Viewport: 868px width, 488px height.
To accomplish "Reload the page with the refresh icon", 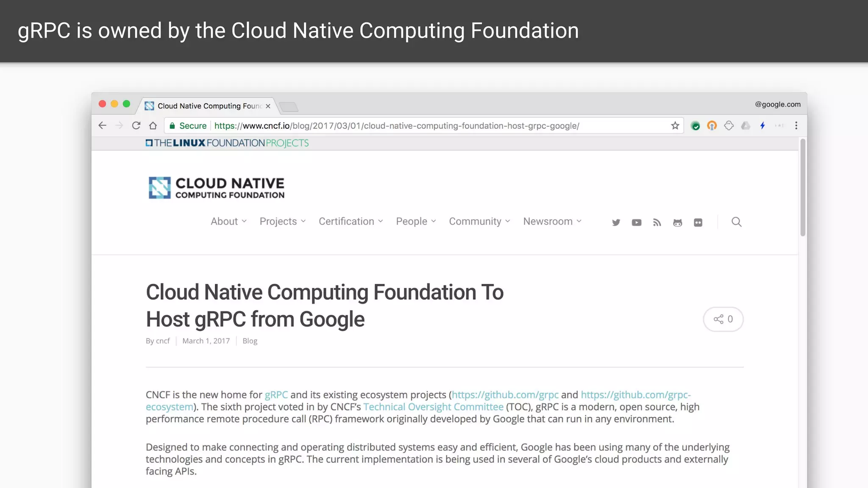I will (x=136, y=125).
